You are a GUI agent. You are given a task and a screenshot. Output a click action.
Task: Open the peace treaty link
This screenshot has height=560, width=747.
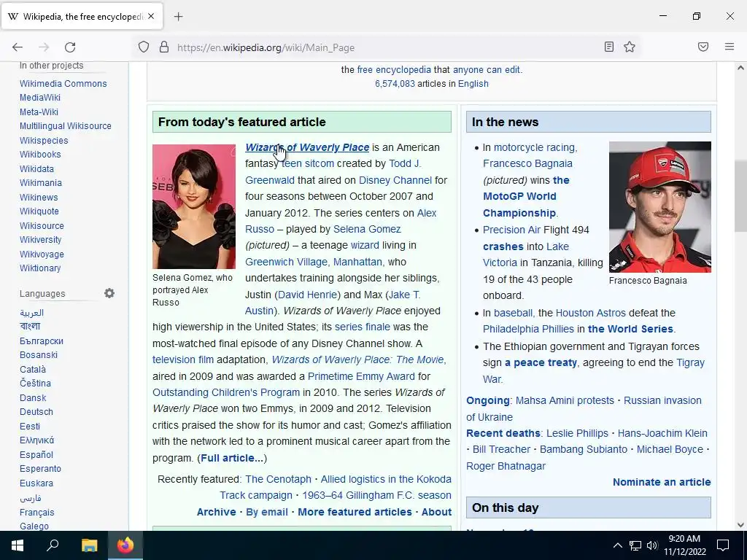(x=541, y=363)
